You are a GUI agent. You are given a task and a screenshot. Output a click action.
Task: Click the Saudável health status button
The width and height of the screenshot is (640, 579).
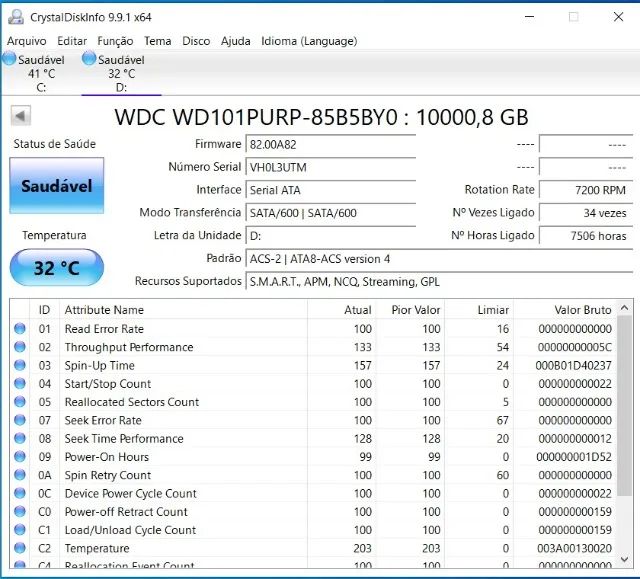[57, 186]
